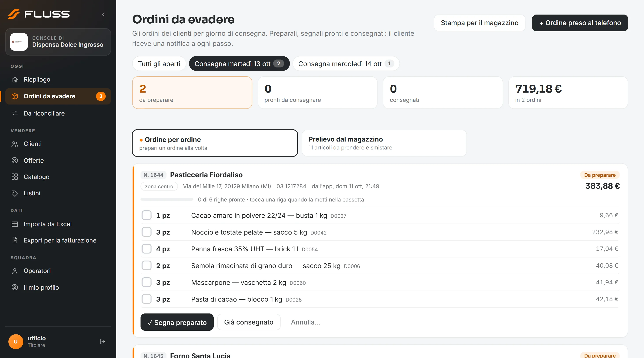Select the Tutti gli aperti tab
Screen dimensions: 644x358
(159, 63)
